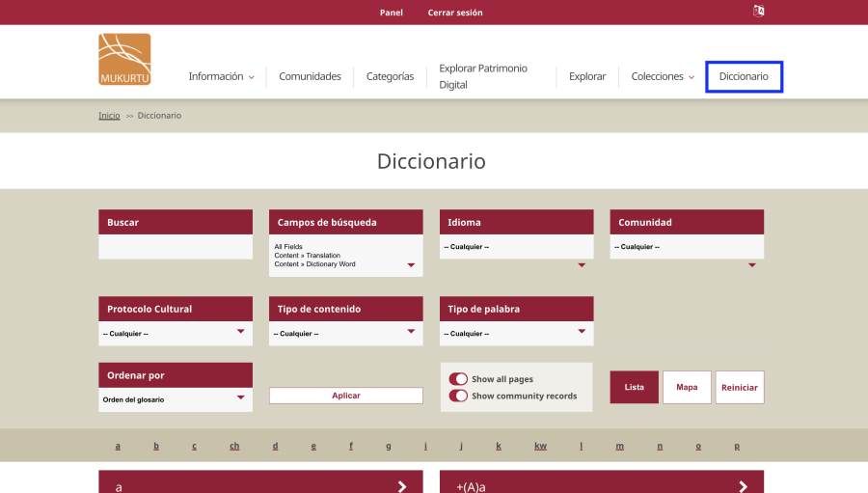Jump to letter 'n' in glossary
The width and height of the screenshot is (868, 493).
coord(660,446)
